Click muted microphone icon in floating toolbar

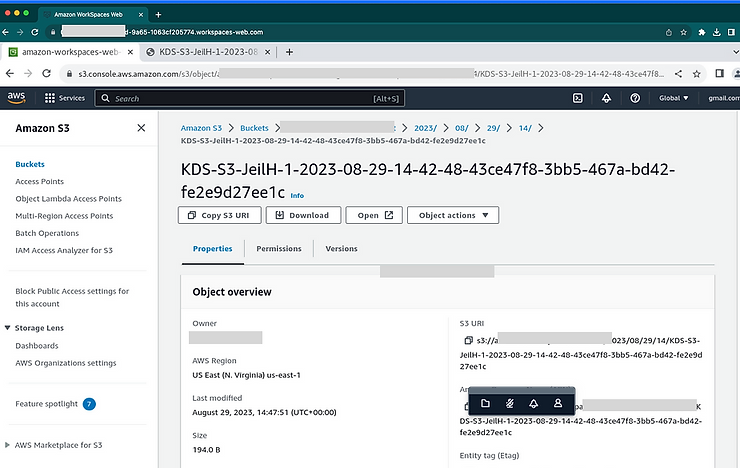(x=510, y=403)
